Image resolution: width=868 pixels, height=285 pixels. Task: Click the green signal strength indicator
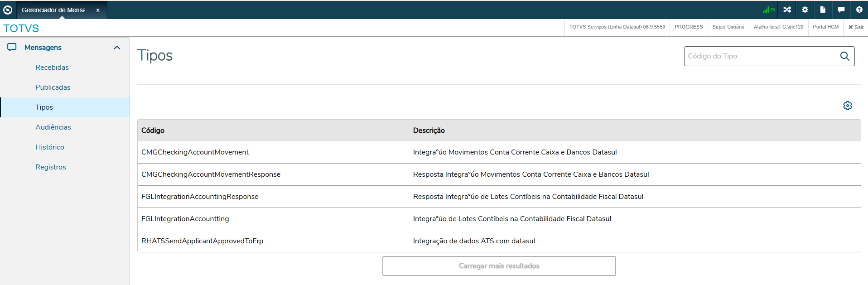[x=768, y=10]
